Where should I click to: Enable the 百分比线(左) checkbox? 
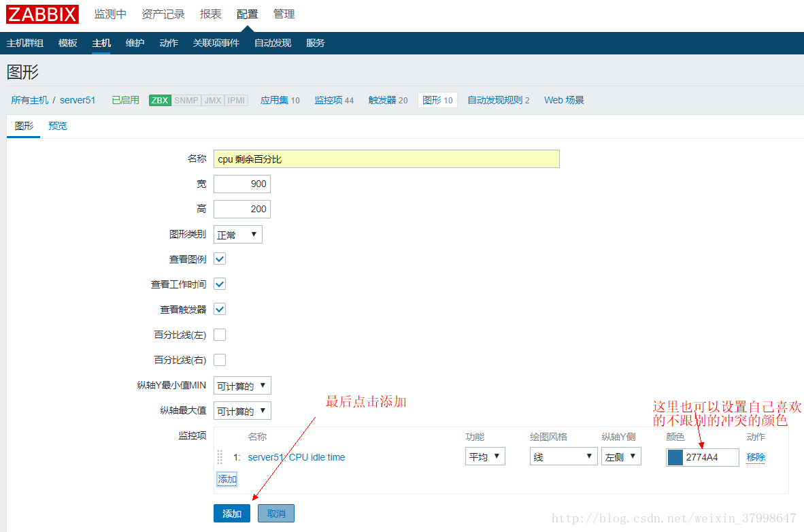(220, 335)
